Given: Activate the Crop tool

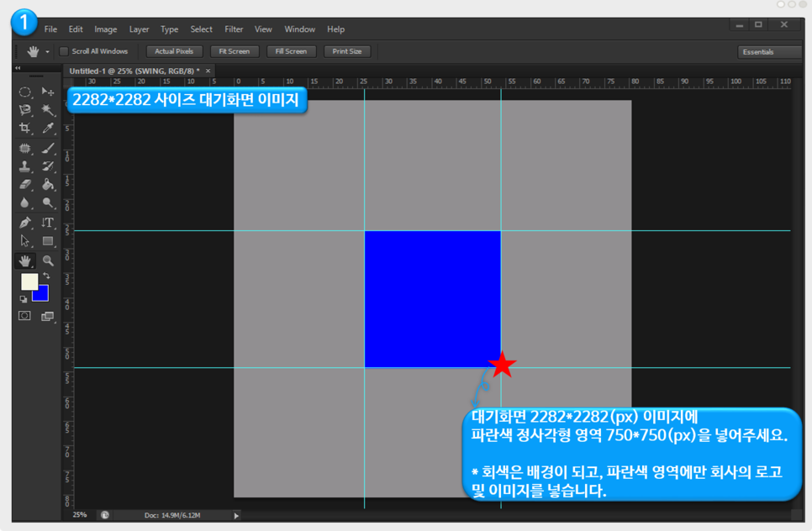Looking at the screenshot, I should click(25, 129).
